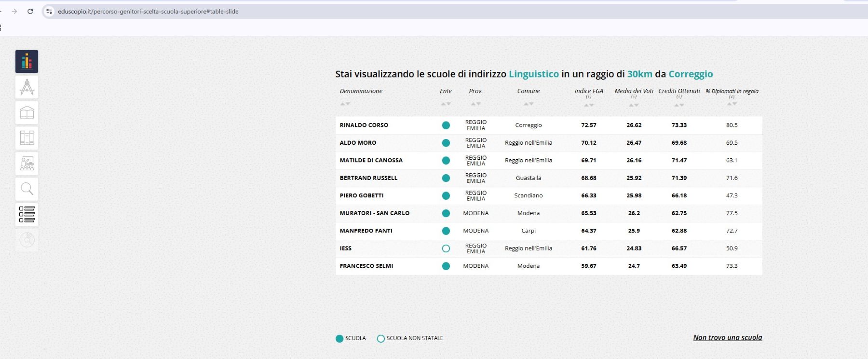Click the hollow circle in IESS row
This screenshot has height=359, width=868.
(446, 249)
